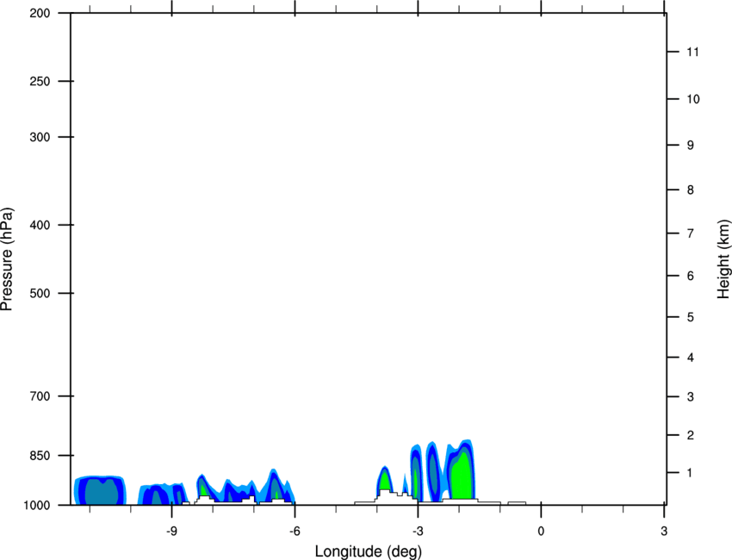Click the 'Longitude (deg)' axis title

369,551
